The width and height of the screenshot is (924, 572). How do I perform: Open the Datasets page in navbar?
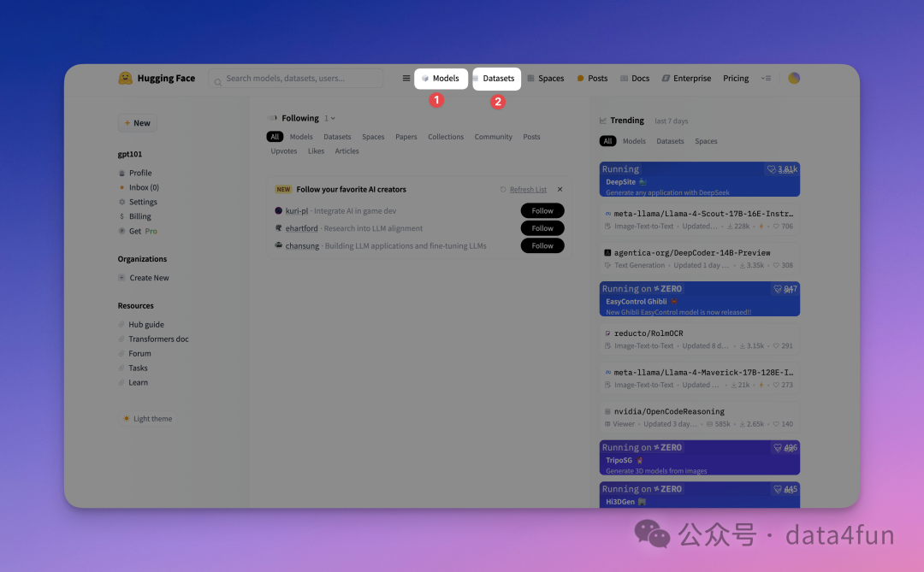pos(496,79)
